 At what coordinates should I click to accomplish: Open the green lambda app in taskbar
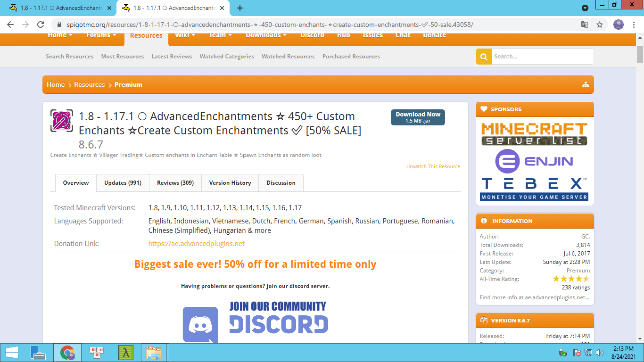pos(125,353)
